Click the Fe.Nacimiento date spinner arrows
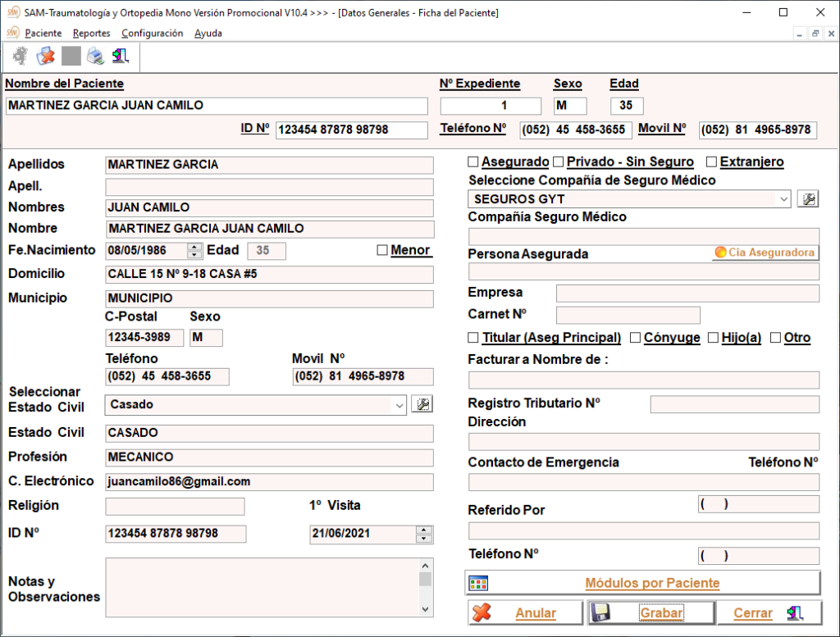840x637 pixels. pyautogui.click(x=194, y=251)
